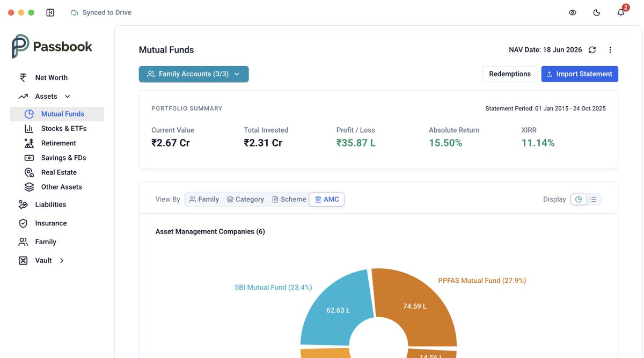Click the Passbook logo
The height and width of the screenshot is (358, 644).
pyautogui.click(x=52, y=47)
